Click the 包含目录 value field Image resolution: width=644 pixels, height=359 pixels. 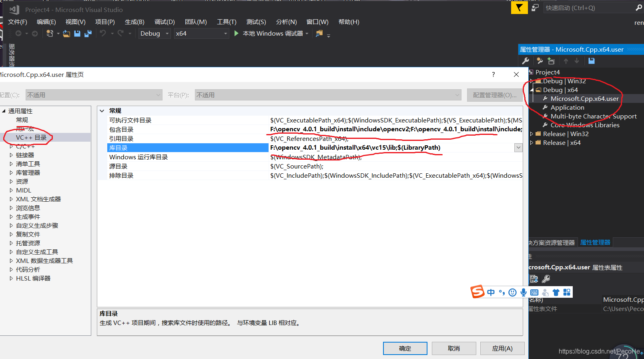pyautogui.click(x=395, y=129)
